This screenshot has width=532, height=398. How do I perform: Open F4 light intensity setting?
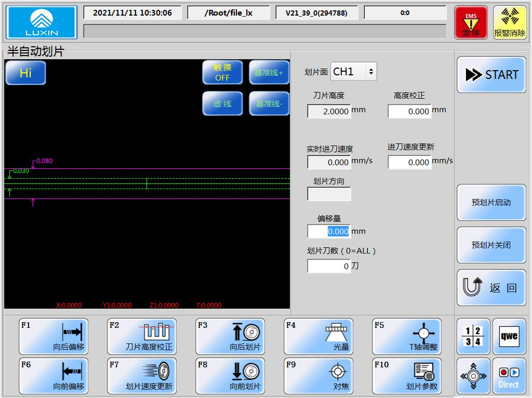tap(318, 337)
